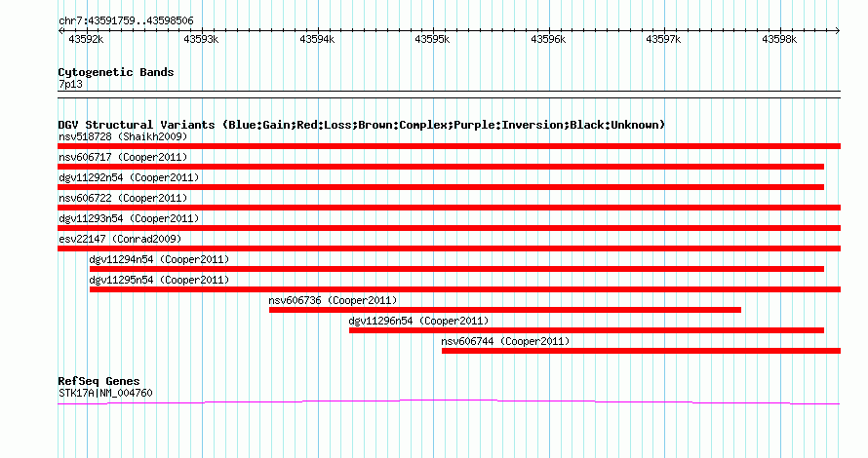
Task: Click the right arrowhead of the ruler
Action: tap(838, 31)
